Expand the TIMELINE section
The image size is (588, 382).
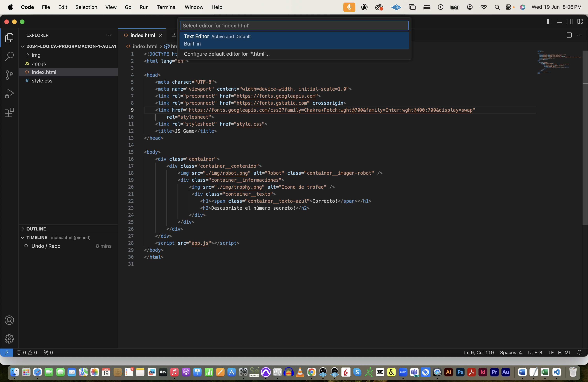(x=23, y=237)
